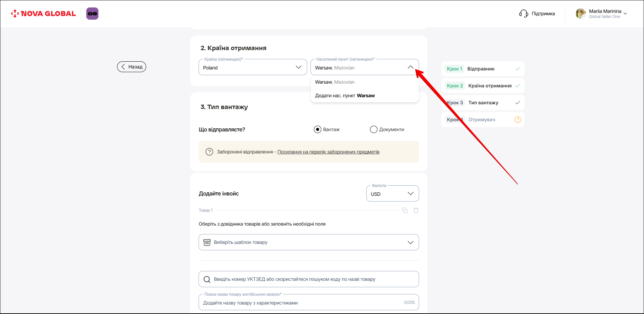Select the Вантаж radio button

click(317, 129)
